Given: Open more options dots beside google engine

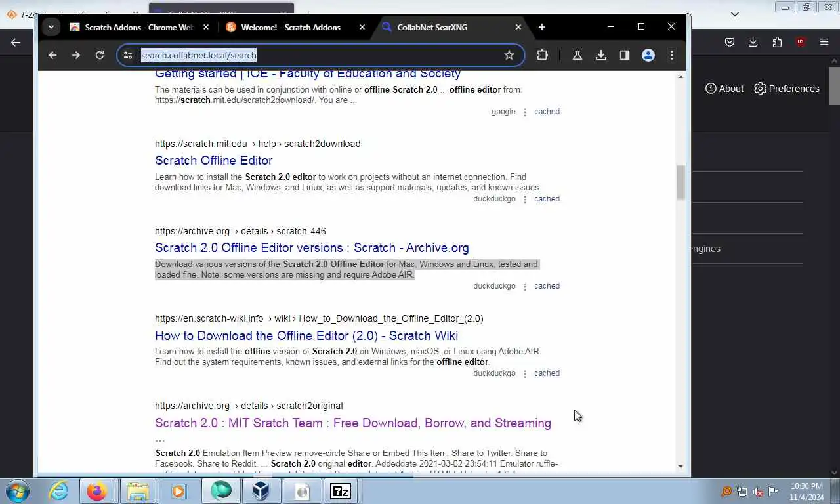Looking at the screenshot, I should coord(525,112).
